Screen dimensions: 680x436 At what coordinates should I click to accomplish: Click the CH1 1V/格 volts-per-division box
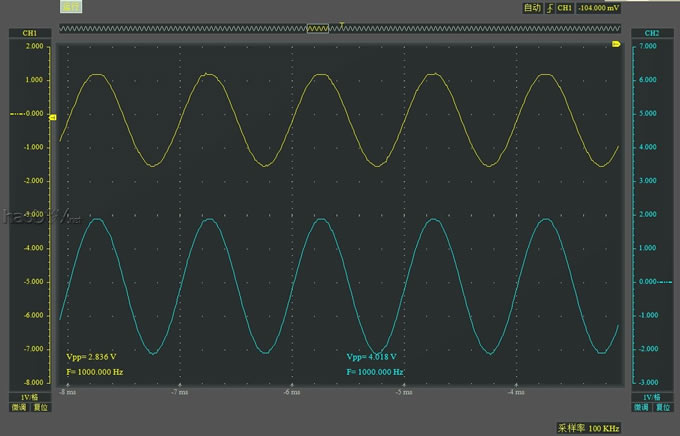pyautogui.click(x=29, y=397)
